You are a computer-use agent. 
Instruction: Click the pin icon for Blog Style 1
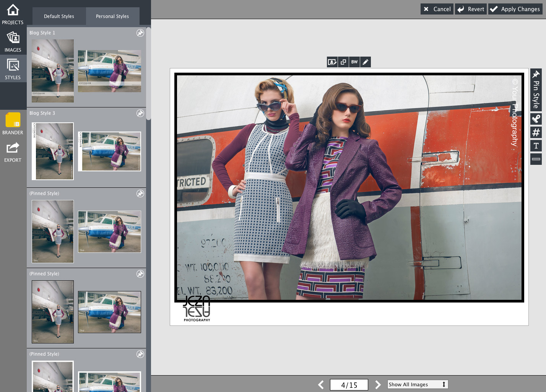coord(140,33)
